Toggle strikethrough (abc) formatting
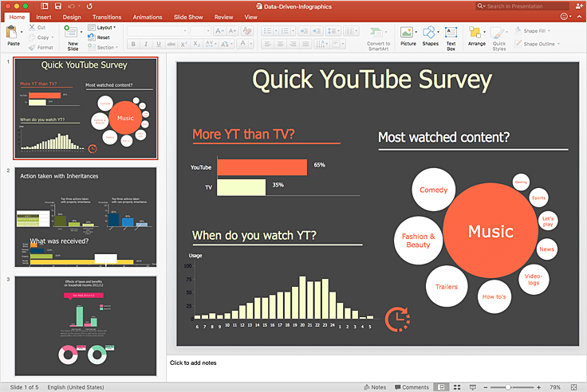This screenshot has width=587, height=392. (x=171, y=44)
